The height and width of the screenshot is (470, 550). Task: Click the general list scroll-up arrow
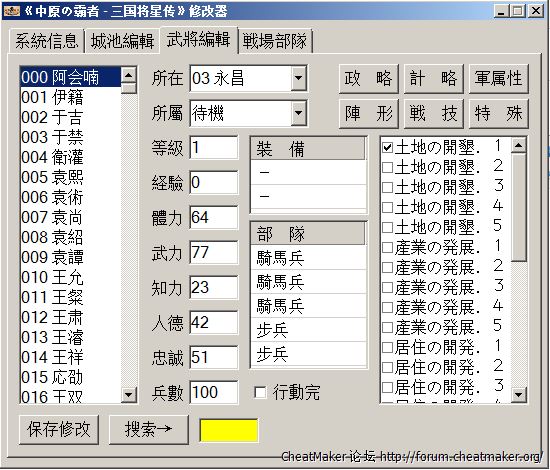128,75
